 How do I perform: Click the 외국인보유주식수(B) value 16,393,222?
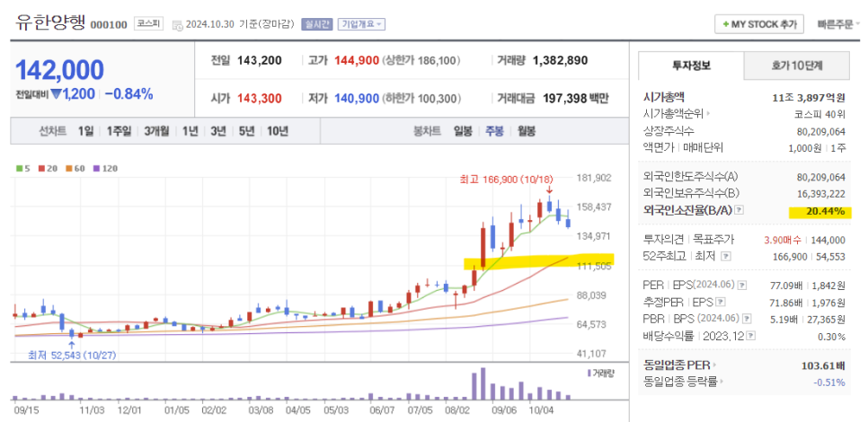pyautogui.click(x=819, y=194)
